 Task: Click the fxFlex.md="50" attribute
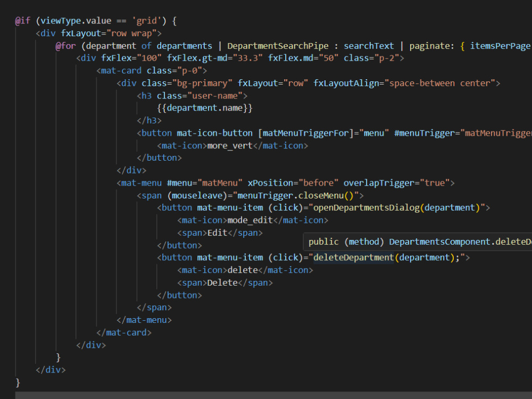(x=303, y=58)
